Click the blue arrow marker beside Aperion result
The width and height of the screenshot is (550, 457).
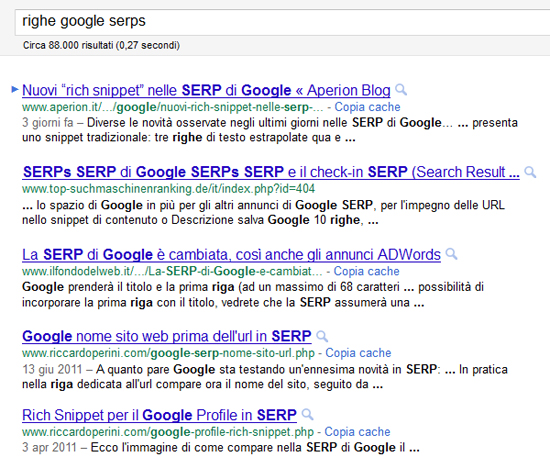[15, 89]
